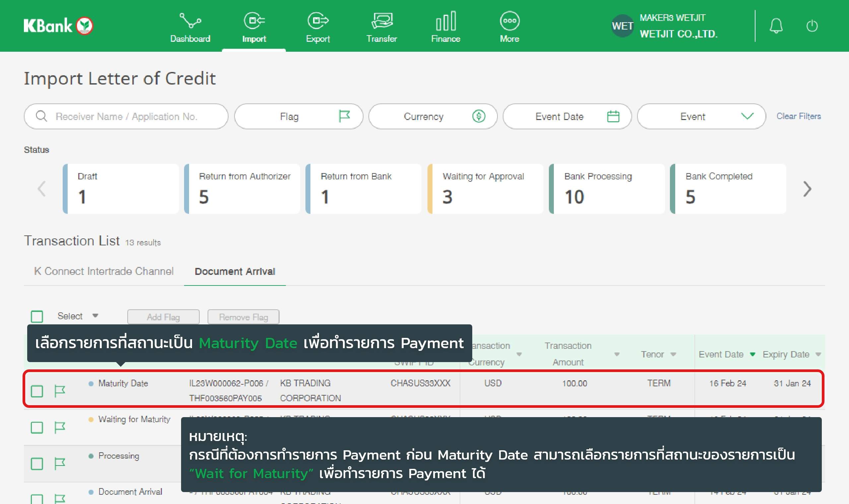This screenshot has width=849, height=504.
Task: Switch to K Connect Intertrade Channel tab
Action: point(103,271)
